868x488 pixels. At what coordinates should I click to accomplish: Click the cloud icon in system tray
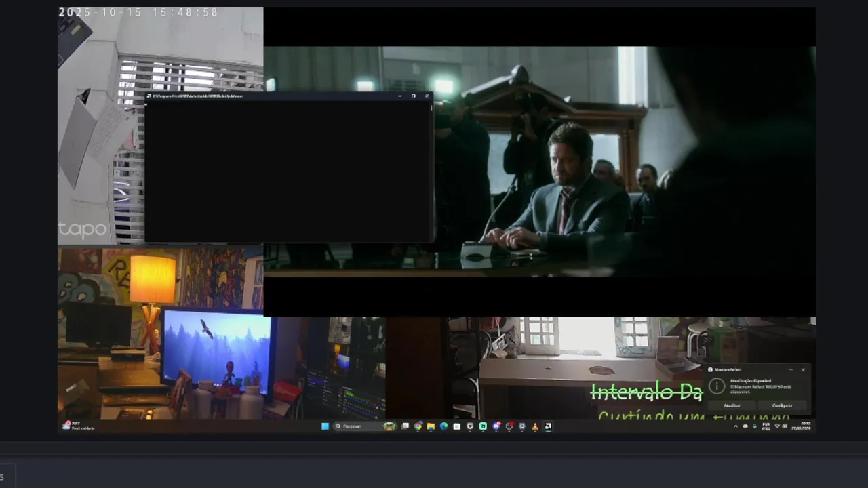pos(745,426)
